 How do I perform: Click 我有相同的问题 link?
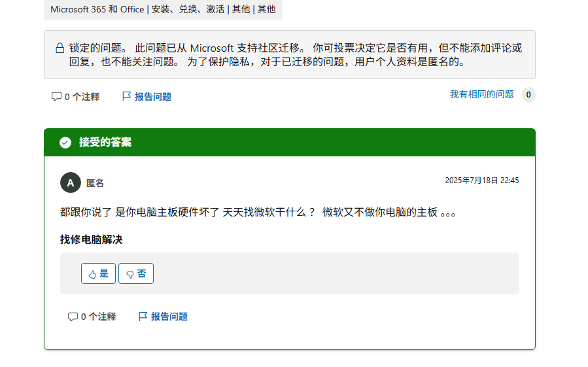481,94
